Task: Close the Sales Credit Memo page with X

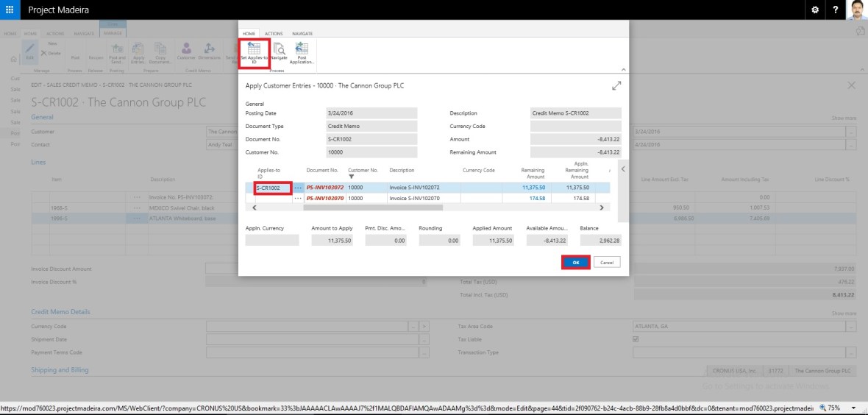Action: pyautogui.click(x=851, y=85)
